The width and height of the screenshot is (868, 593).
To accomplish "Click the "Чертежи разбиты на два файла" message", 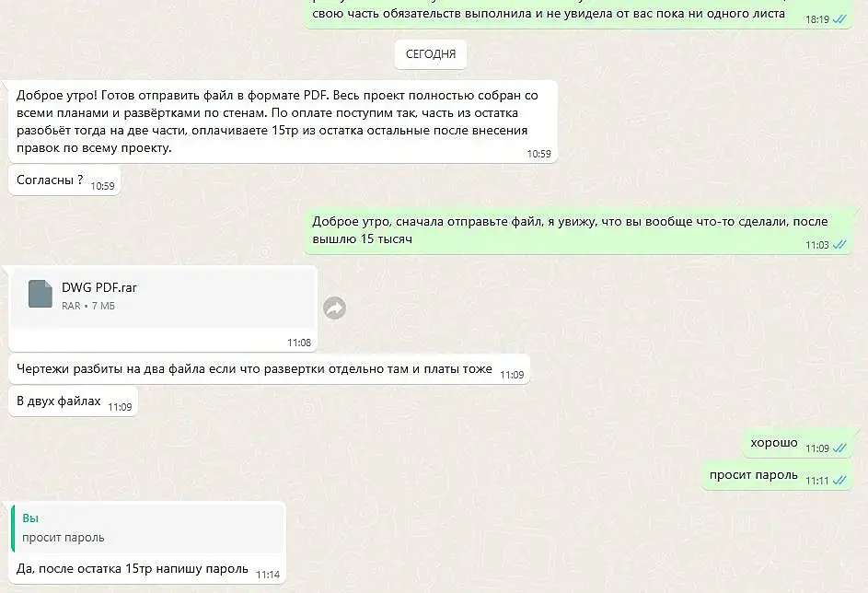I will click(x=269, y=369).
